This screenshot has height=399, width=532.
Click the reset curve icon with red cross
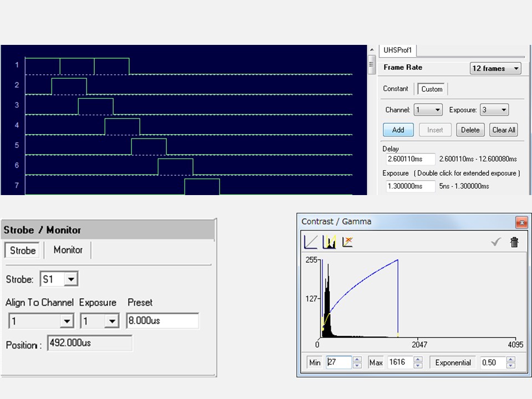pos(347,242)
